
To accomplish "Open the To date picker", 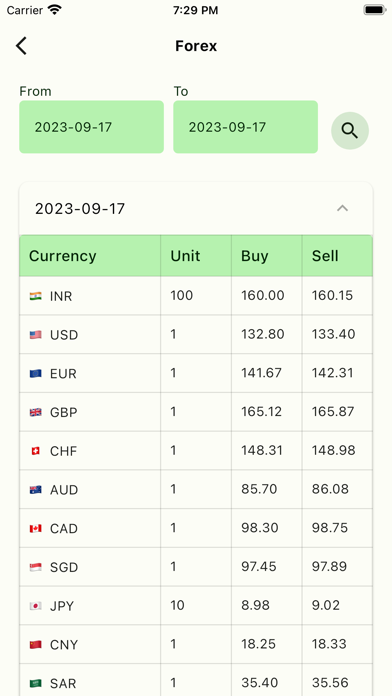I will (245, 127).
